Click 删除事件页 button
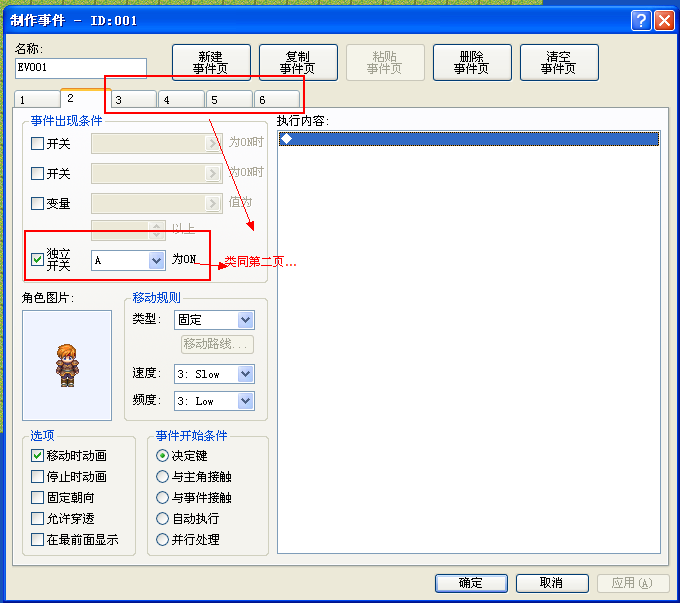Viewport: 680px width, 603px height. 472,62
